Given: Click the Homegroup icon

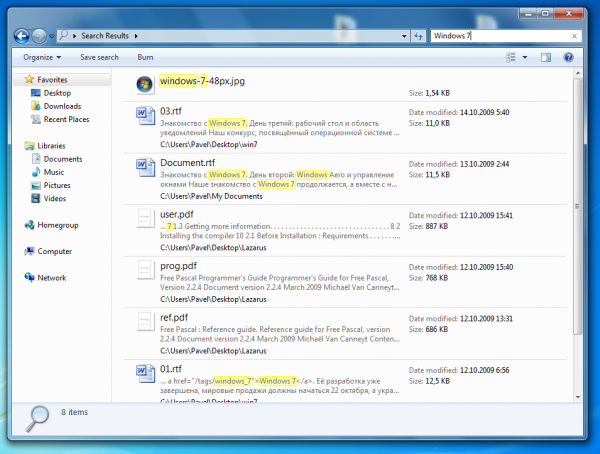Looking at the screenshot, I should [x=29, y=225].
